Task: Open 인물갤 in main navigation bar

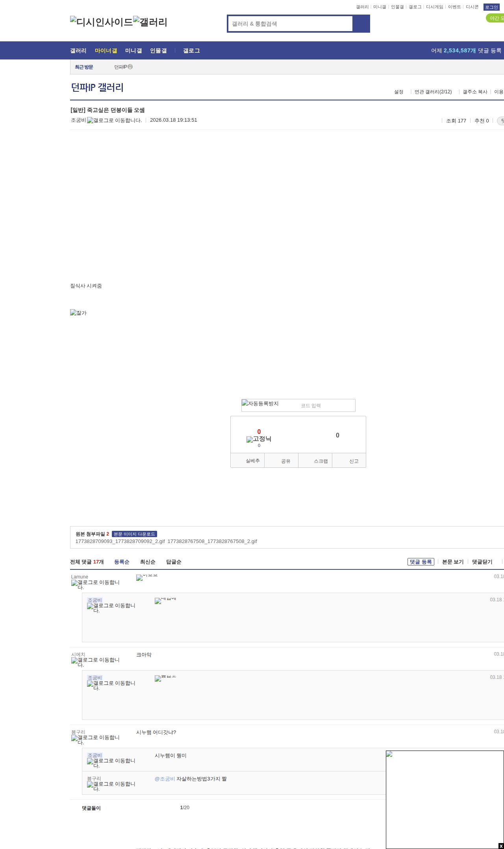Action: (158, 51)
